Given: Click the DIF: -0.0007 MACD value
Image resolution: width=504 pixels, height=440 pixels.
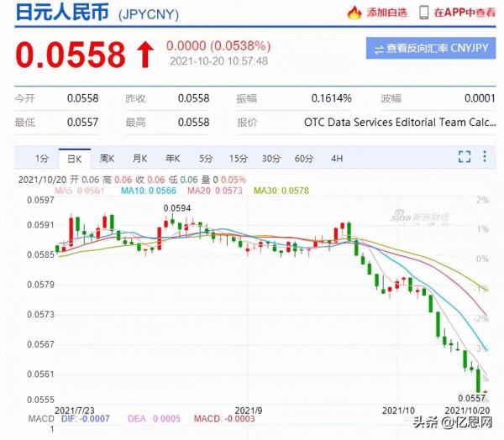Looking at the screenshot, I should tap(86, 418).
